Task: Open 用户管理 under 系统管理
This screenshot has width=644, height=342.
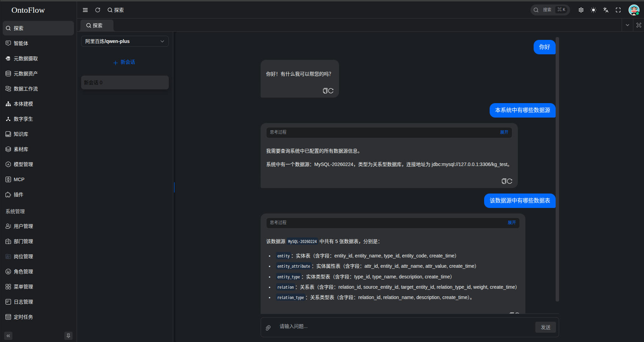Action: click(23, 226)
